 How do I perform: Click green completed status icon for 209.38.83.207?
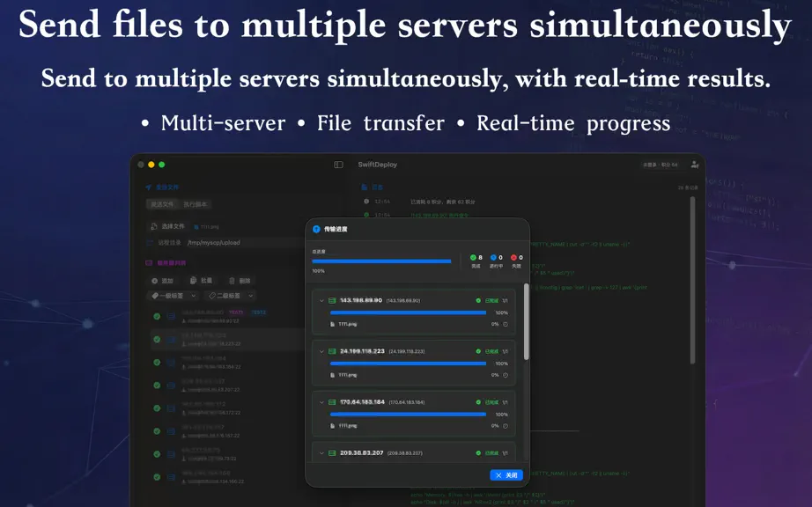click(x=478, y=452)
